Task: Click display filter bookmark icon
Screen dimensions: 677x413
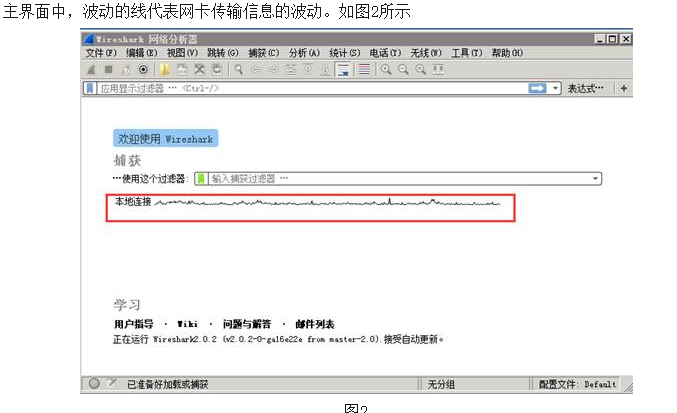Action: pos(90,88)
